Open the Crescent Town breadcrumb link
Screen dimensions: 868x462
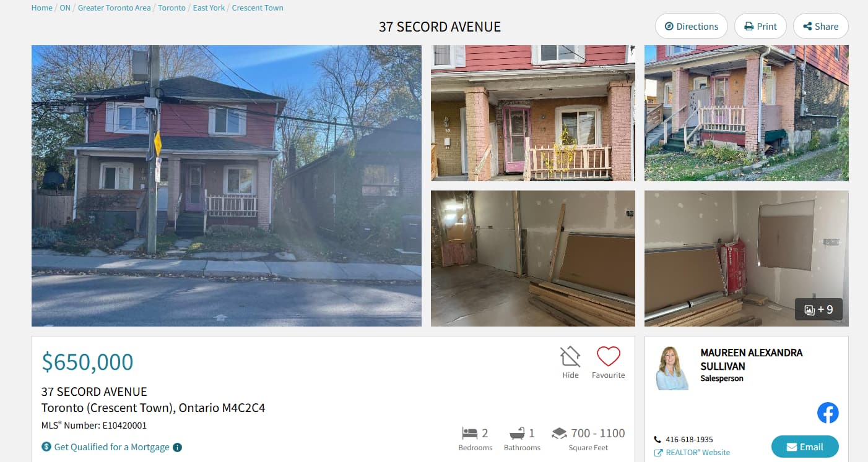[x=258, y=8]
